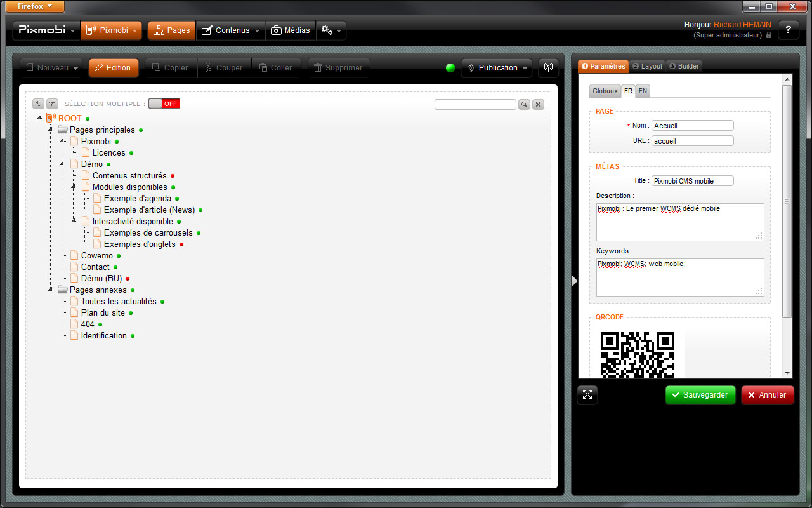Click the magnifier icon next to tree search
The height and width of the screenshot is (508, 812).
point(524,104)
